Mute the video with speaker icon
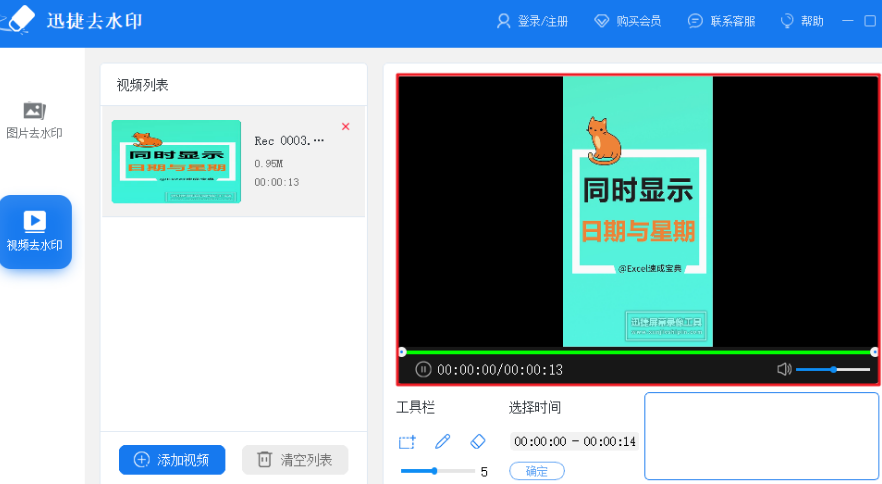The height and width of the screenshot is (484, 882). [784, 369]
